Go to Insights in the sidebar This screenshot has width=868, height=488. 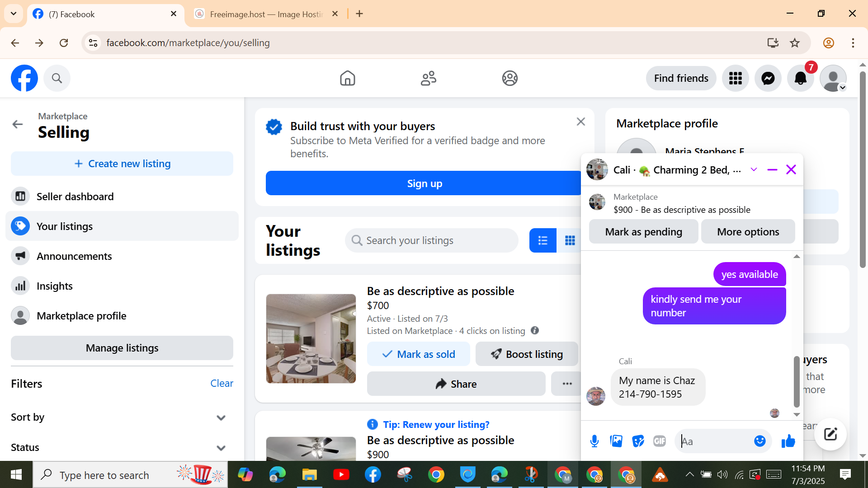click(55, 286)
